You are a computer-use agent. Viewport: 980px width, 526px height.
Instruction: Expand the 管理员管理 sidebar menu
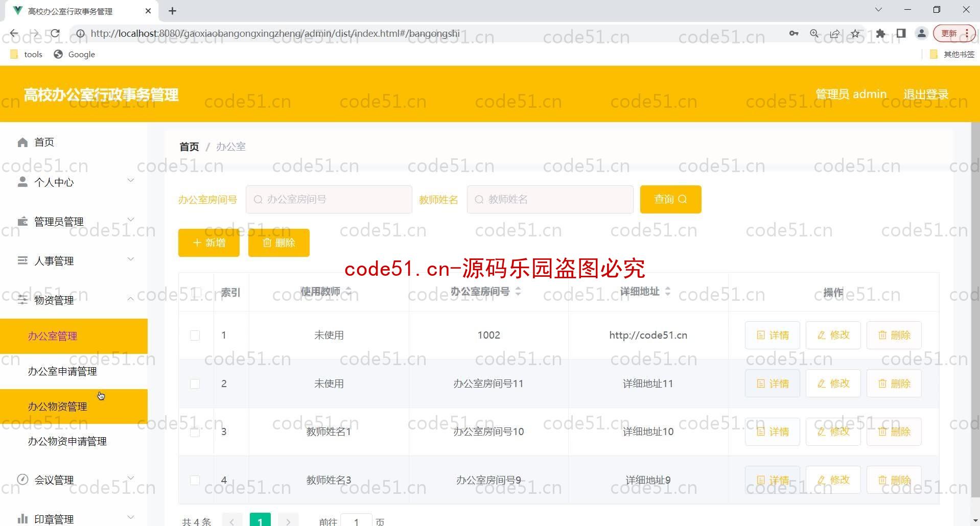[x=74, y=221]
